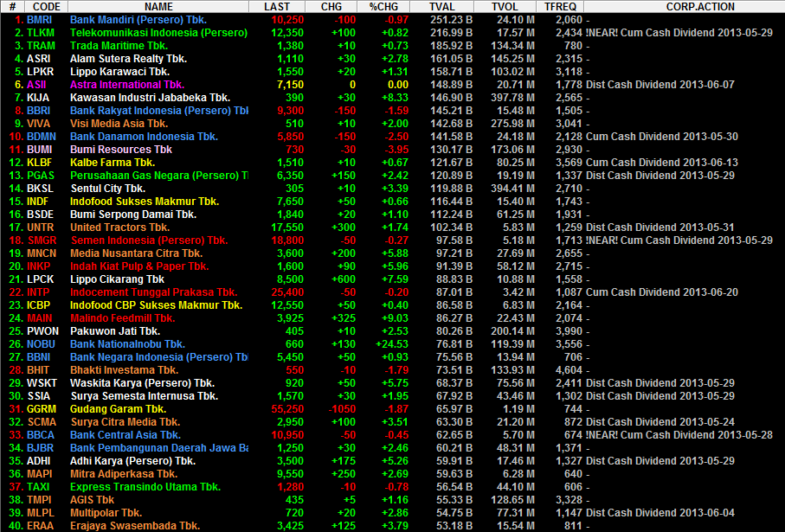Click Lippo Karawaci Tbk. name
This screenshot has width=785, height=532.
(x=119, y=72)
